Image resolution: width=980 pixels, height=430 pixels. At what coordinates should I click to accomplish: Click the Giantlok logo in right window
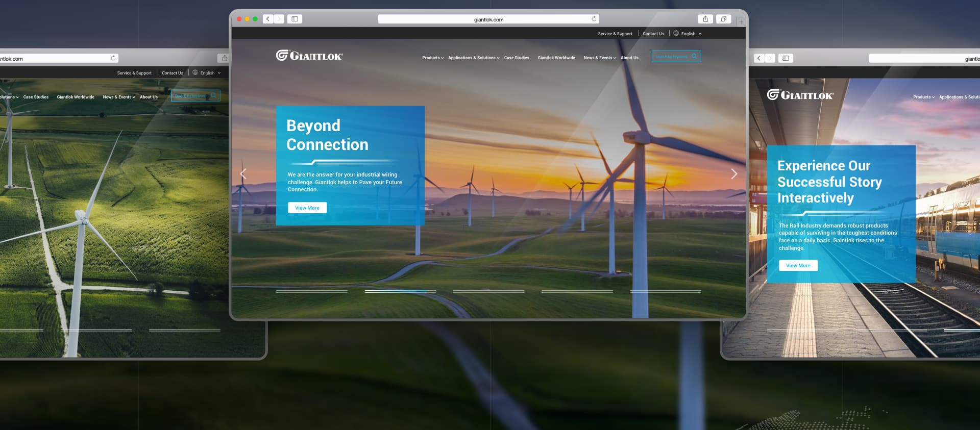click(x=800, y=95)
